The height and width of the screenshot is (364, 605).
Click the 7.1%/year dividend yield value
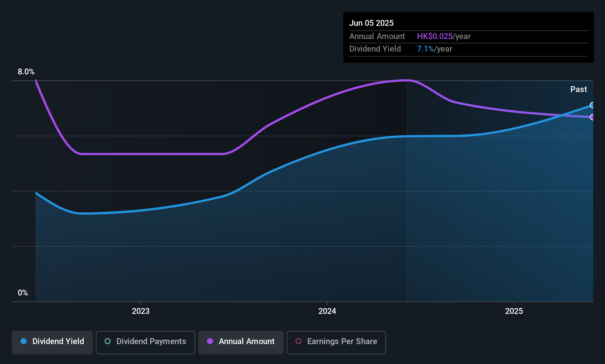tap(434, 49)
